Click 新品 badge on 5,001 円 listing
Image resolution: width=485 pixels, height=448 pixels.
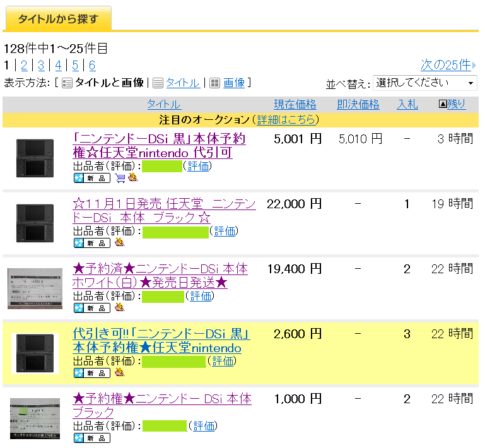click(92, 178)
